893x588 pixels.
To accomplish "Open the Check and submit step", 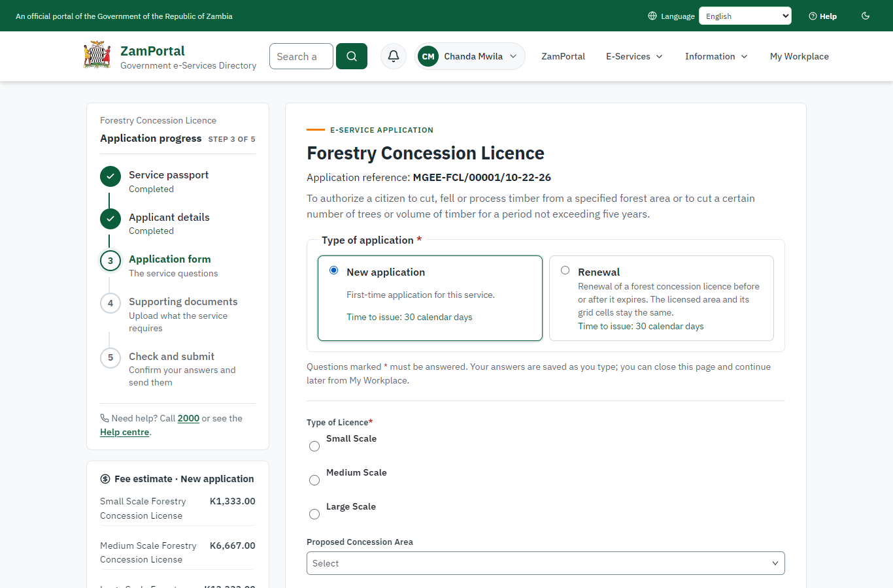I will coord(171,357).
